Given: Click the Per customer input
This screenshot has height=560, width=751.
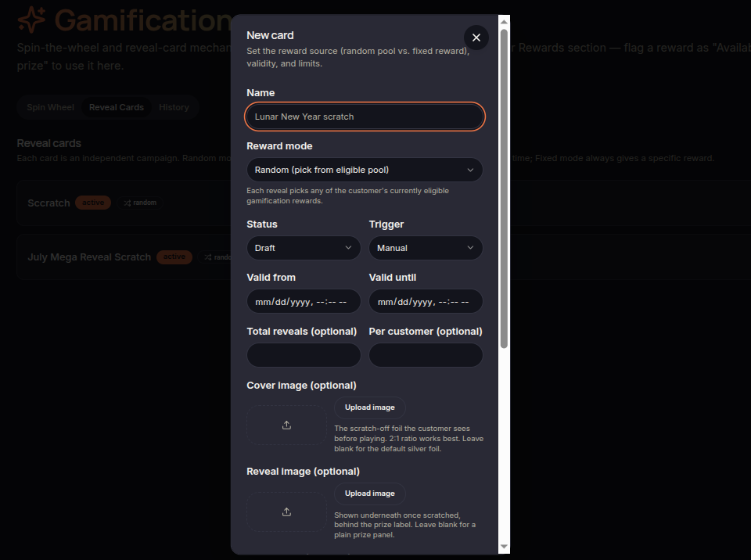Looking at the screenshot, I should 426,355.
